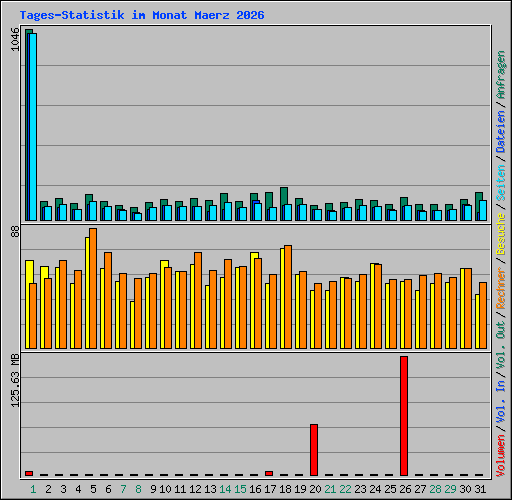
Task: Click the red volume bar for day 26
Action: (404, 416)
